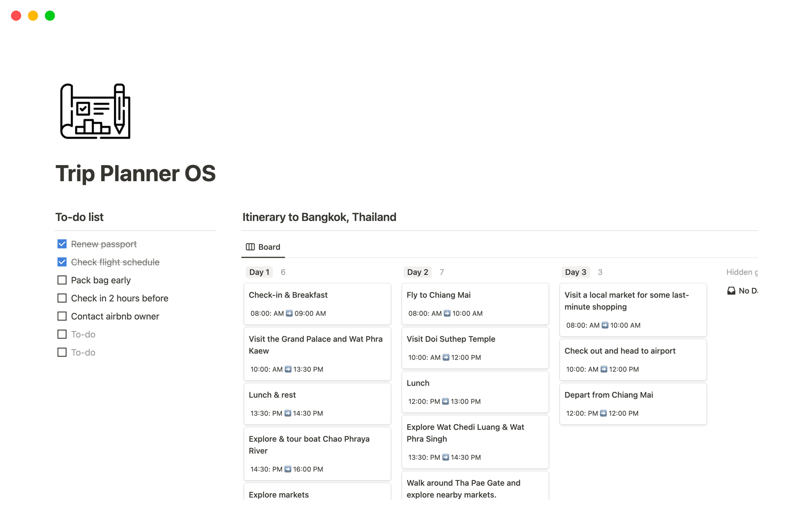Click the Day 2 column header icon
The width and height of the screenshot is (812, 508).
coord(417,271)
